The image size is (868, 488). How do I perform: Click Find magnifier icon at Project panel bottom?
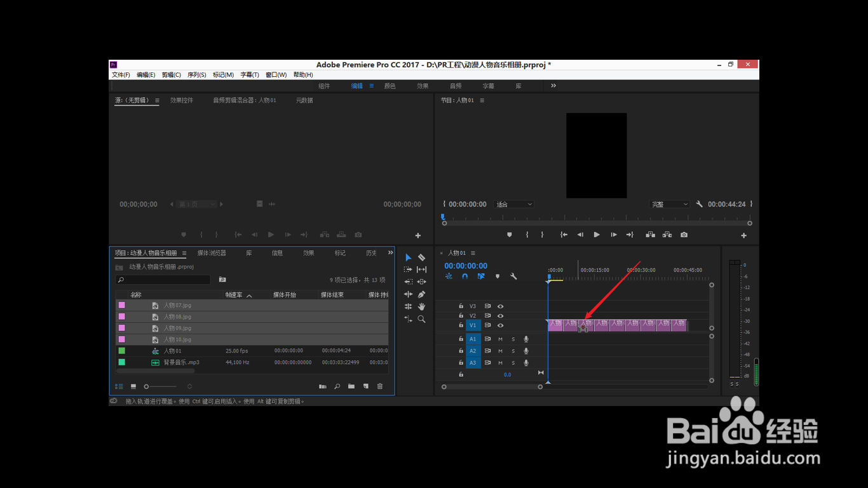click(x=337, y=386)
